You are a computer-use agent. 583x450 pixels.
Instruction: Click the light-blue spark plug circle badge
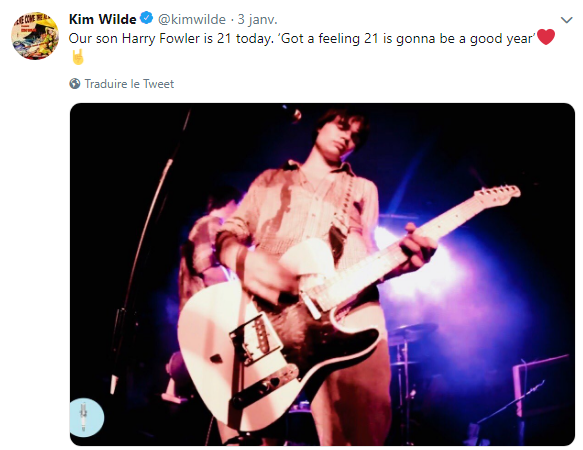pos(87,417)
